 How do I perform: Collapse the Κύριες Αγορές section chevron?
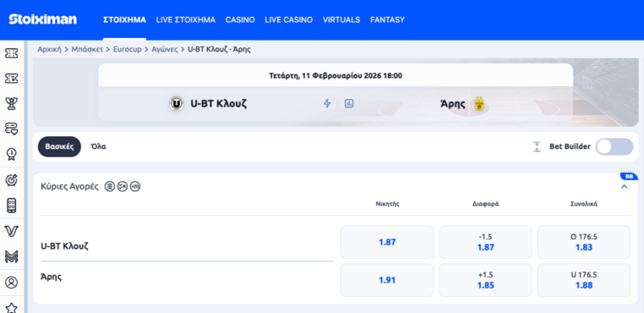625,187
